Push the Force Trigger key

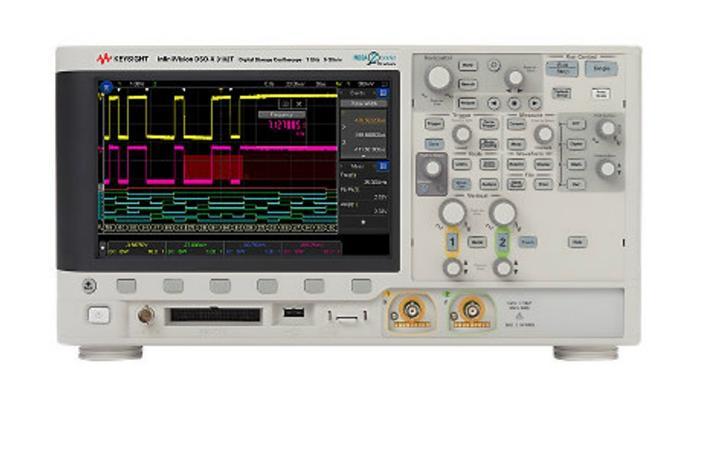(488, 123)
